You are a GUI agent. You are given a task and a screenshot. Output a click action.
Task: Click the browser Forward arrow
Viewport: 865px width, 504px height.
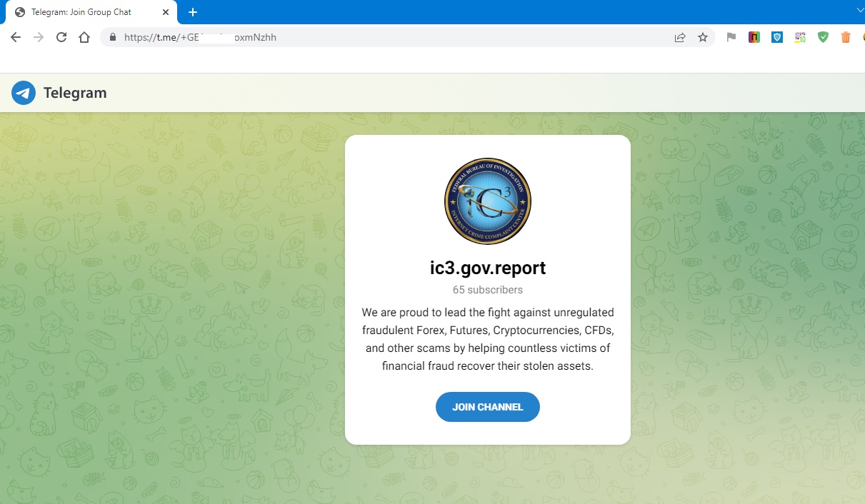point(39,38)
